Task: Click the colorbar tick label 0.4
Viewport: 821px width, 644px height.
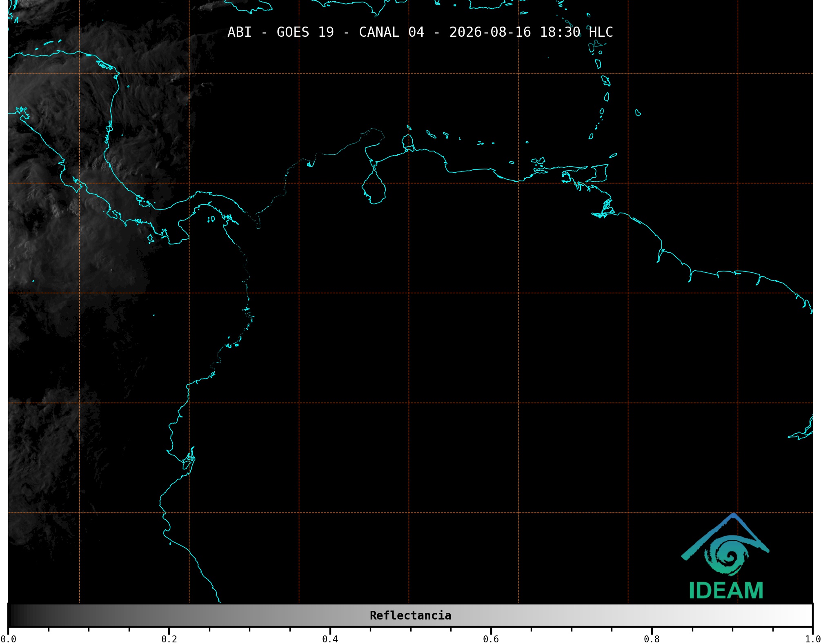Action: tap(330, 639)
